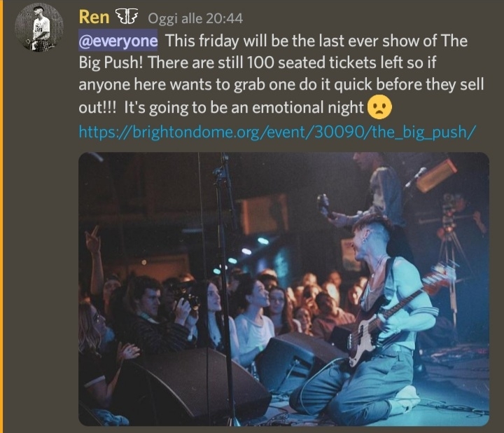Click the text "Big Push!" in message
The width and height of the screenshot is (504, 433).
tap(111, 63)
